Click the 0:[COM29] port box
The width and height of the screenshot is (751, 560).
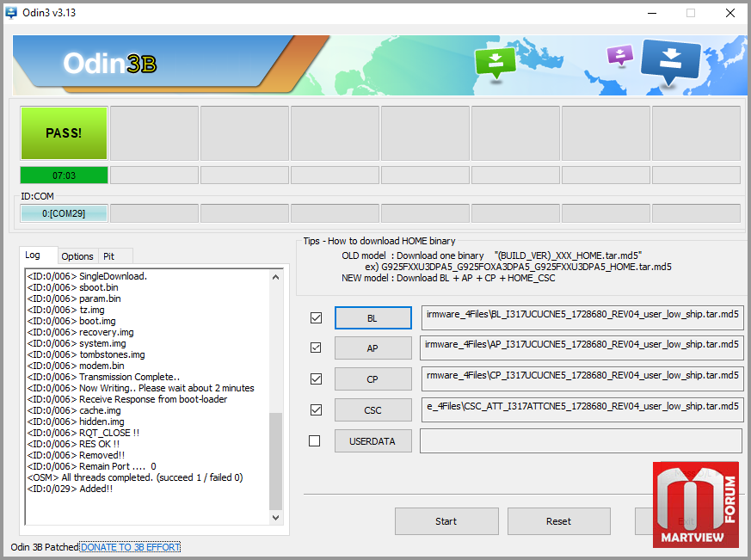[x=64, y=213]
